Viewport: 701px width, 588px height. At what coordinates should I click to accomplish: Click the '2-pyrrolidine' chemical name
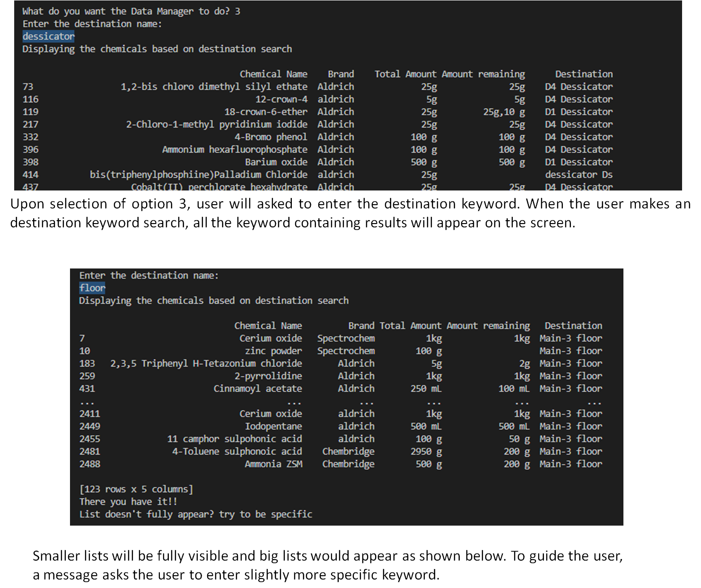click(268, 376)
